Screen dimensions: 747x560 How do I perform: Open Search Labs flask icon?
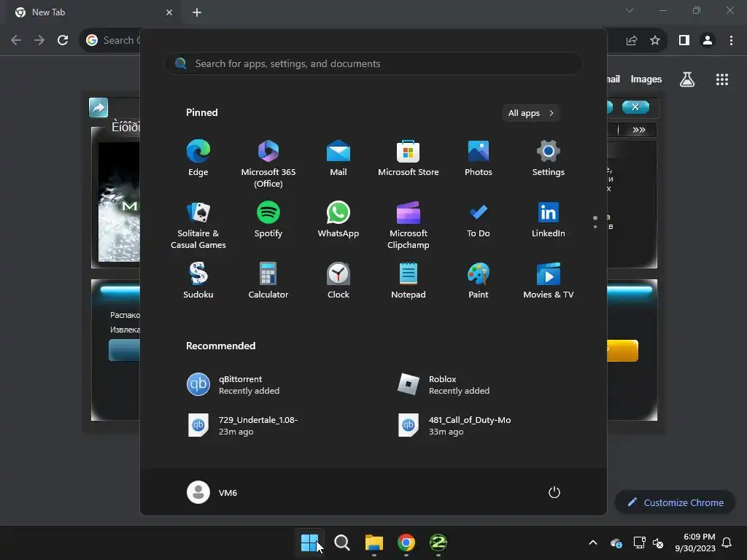pos(687,79)
